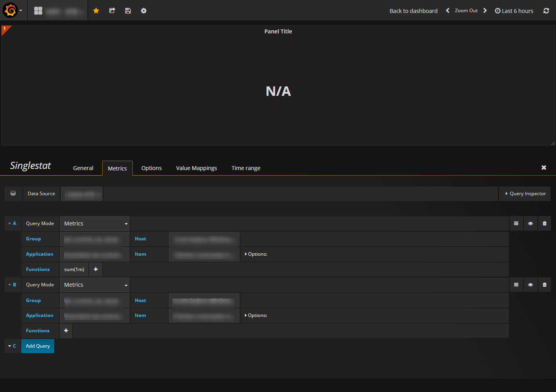Click the Singlestat panel type heading
The width and height of the screenshot is (556, 392).
(31, 166)
